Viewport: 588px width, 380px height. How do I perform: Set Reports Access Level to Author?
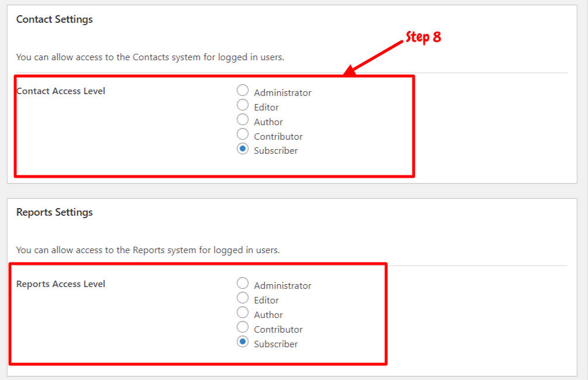243,313
